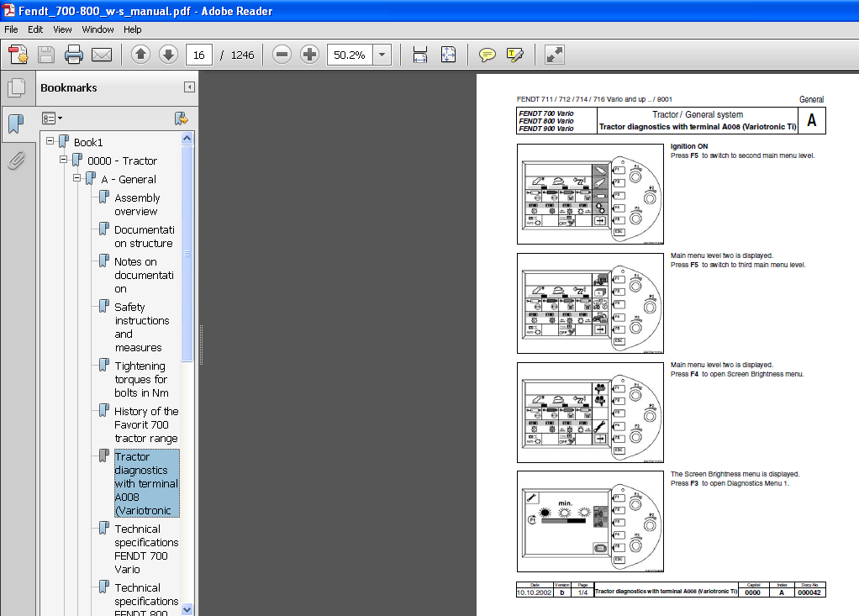Click bookmark icon beside Safety instructions
Viewport: 859px width, 616px height.
coord(104,306)
